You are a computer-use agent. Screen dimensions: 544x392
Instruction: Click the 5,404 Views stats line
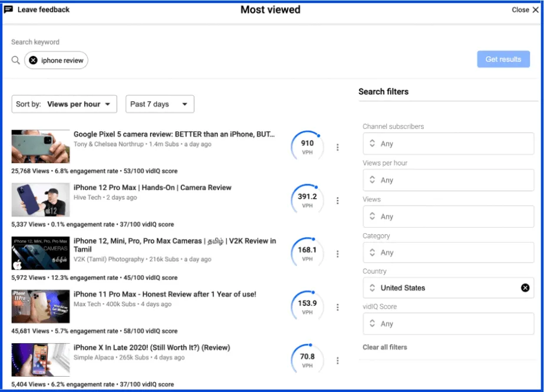click(x=92, y=384)
